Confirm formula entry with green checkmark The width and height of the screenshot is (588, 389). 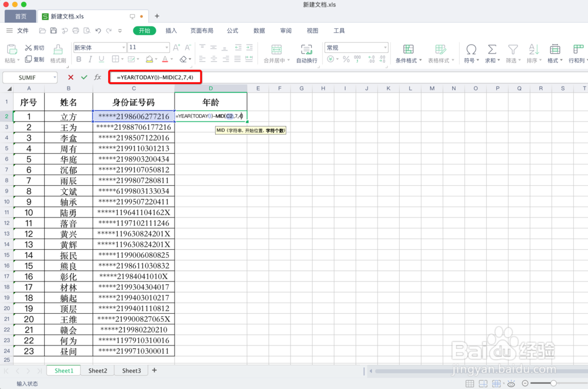tap(84, 77)
